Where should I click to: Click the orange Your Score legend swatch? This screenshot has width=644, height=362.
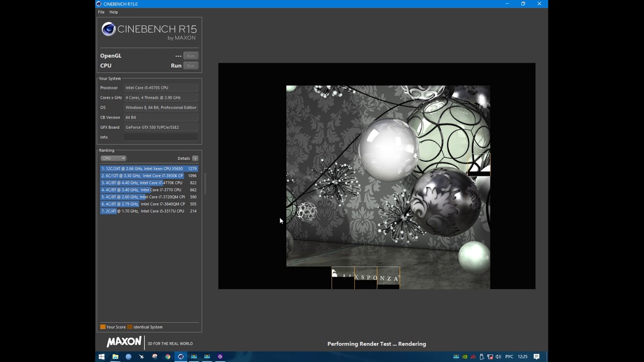pyautogui.click(x=103, y=327)
